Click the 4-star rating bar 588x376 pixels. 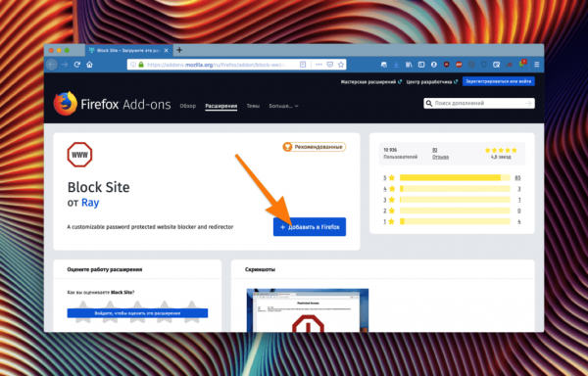(x=455, y=189)
